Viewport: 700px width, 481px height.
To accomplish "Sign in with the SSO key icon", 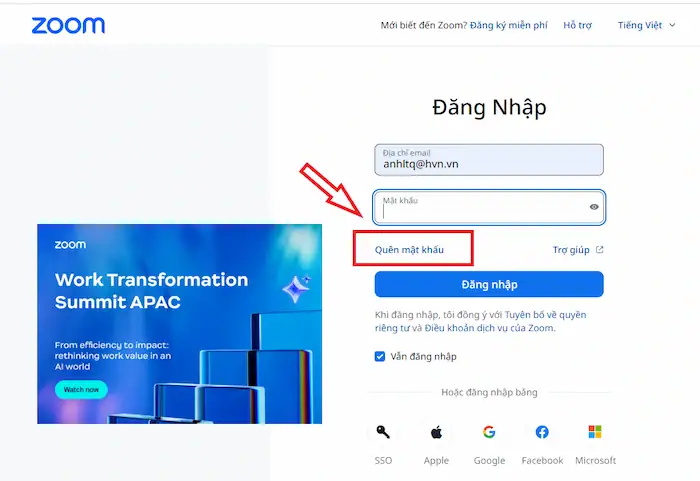I will [x=383, y=433].
